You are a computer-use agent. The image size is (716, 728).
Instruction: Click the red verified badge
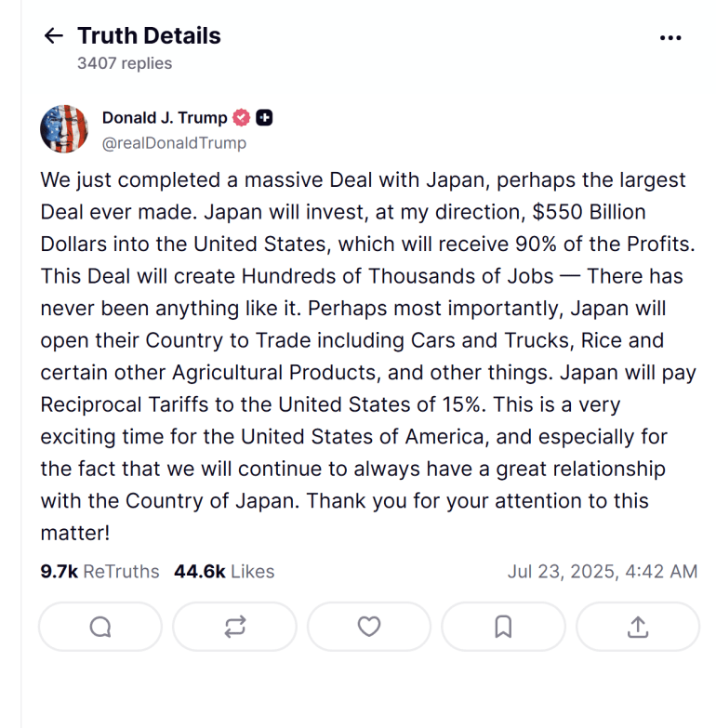pos(242,118)
